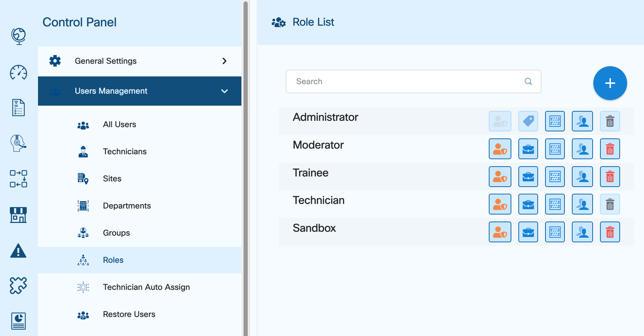Viewport: 644px width, 336px height.
Task: Open the All Users menu item
Action: point(119,125)
